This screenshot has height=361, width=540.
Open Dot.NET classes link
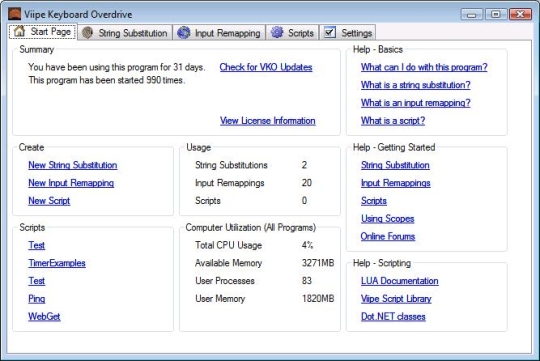click(393, 317)
